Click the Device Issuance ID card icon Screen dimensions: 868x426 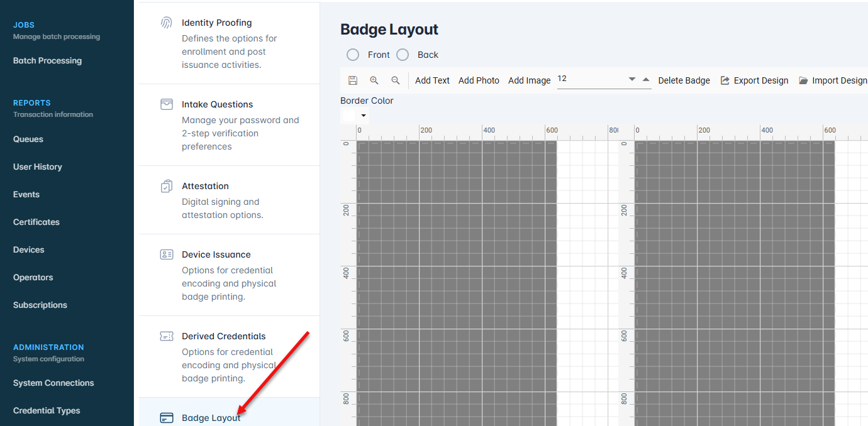tap(167, 254)
